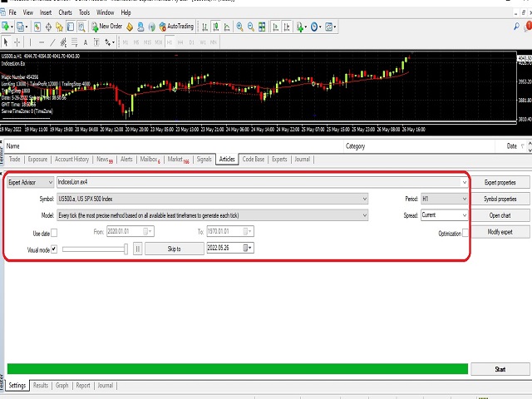Select the Text Label tool
The width and height of the screenshot is (532, 399).
[x=96, y=42]
